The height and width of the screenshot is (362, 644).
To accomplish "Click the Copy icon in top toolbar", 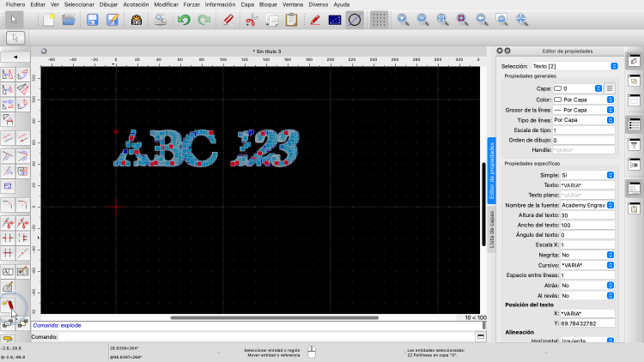I will [271, 20].
